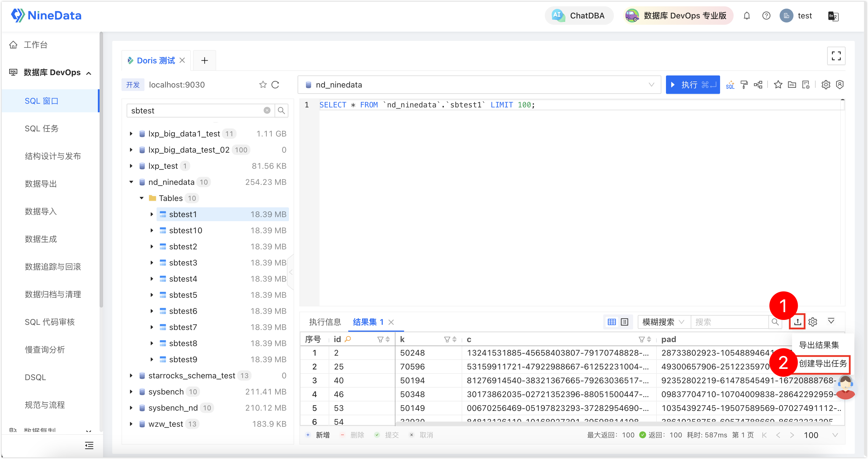Add a new SQL window tab

tap(205, 61)
